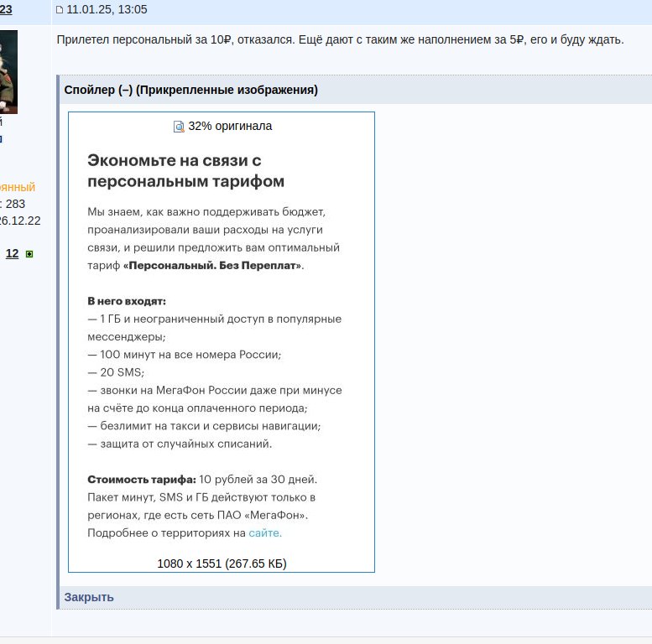Click the registration date ending in 26.12.22

tap(20, 221)
